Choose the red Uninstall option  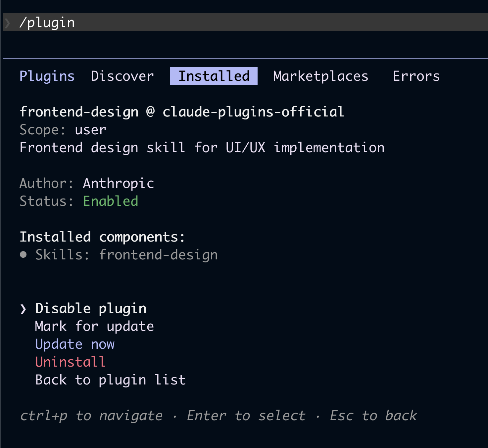71,362
